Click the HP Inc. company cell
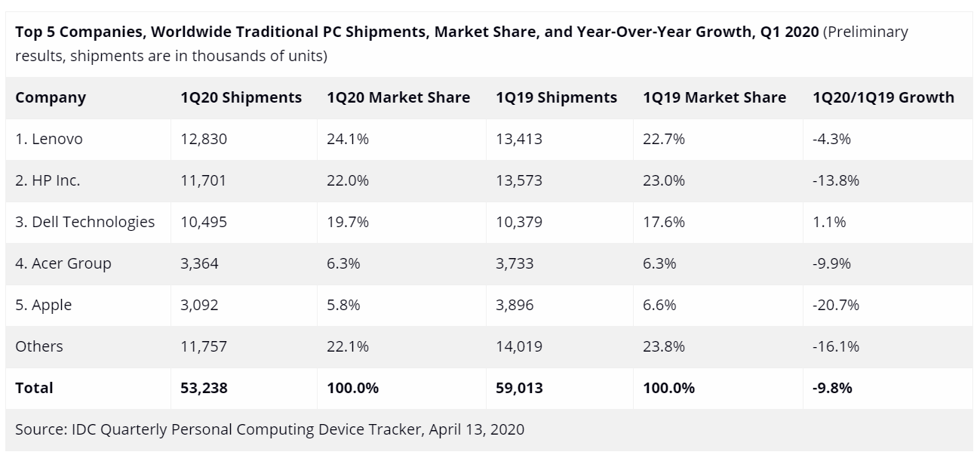Viewport: 980px width, 455px height. click(x=48, y=180)
